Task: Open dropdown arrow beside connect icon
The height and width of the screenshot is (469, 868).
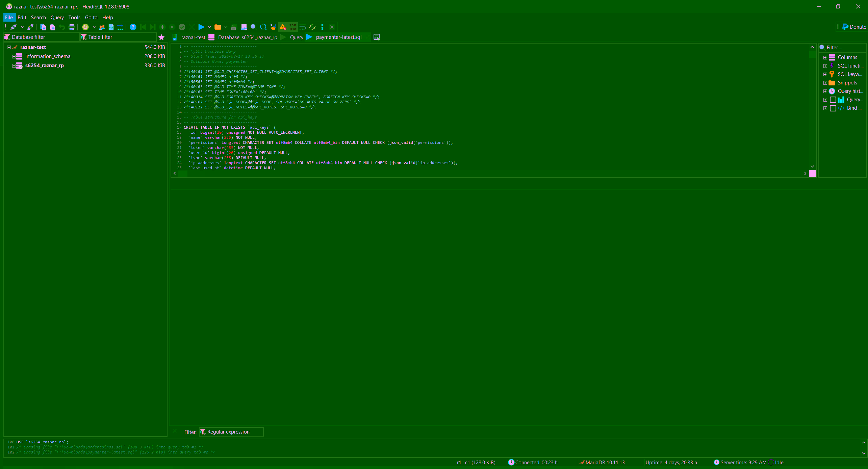Action: (x=22, y=27)
